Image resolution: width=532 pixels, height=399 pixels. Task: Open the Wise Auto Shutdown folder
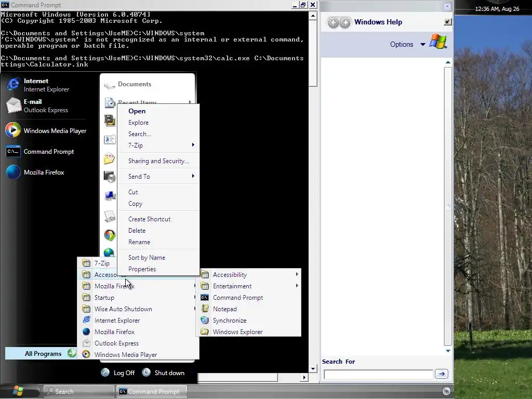point(138,309)
